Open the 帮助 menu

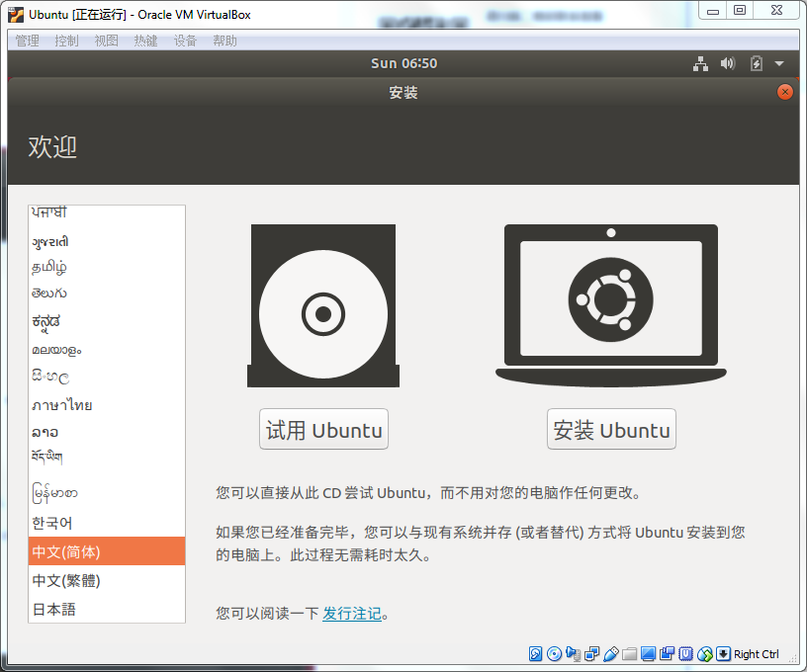[224, 41]
